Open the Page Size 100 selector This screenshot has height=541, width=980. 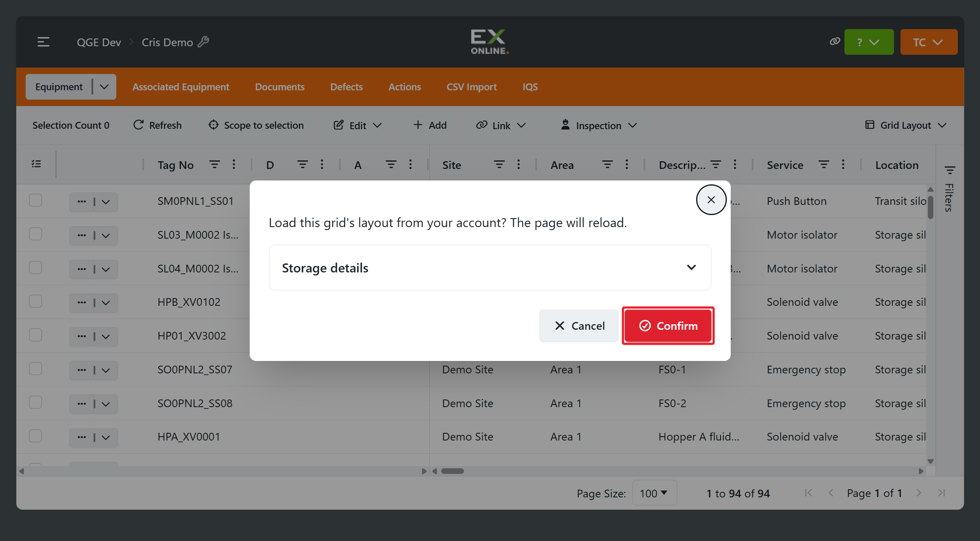pos(654,493)
